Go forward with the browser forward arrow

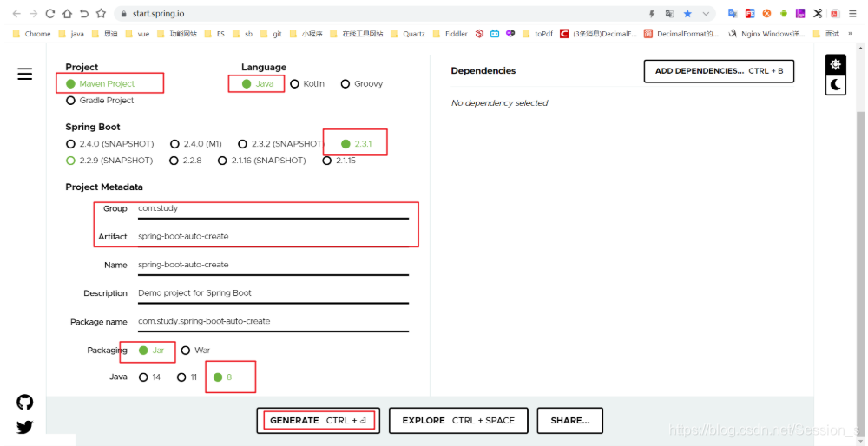[x=33, y=13]
